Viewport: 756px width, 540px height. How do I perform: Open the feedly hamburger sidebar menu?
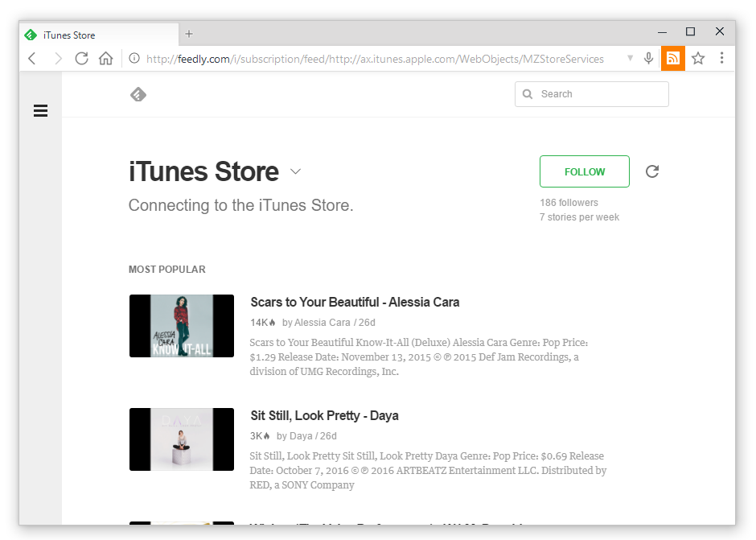40,110
